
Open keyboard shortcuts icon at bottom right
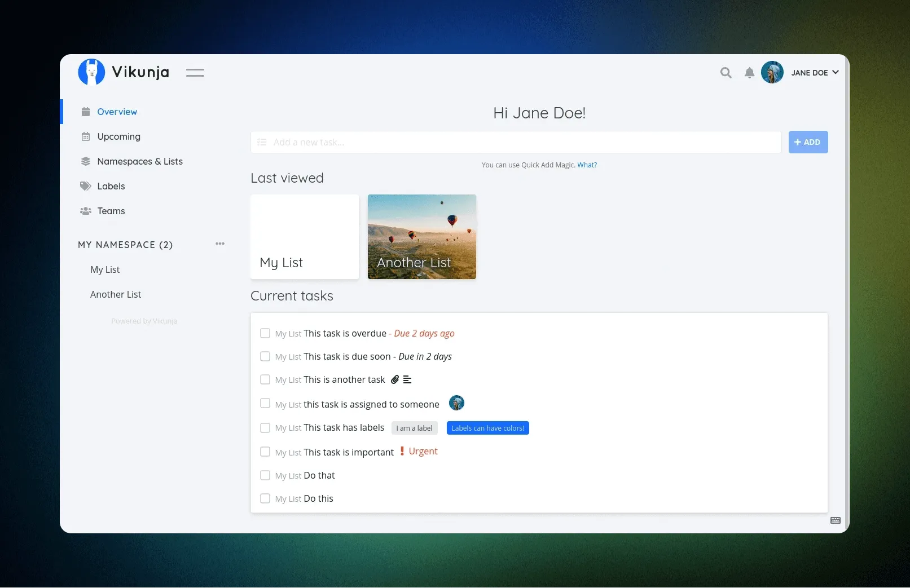pos(836,520)
